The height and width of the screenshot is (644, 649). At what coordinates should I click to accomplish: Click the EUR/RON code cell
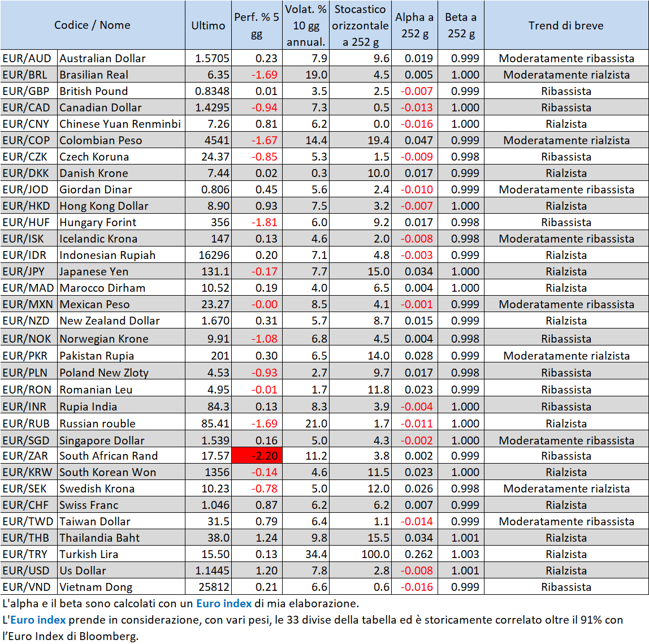[x=29, y=389]
